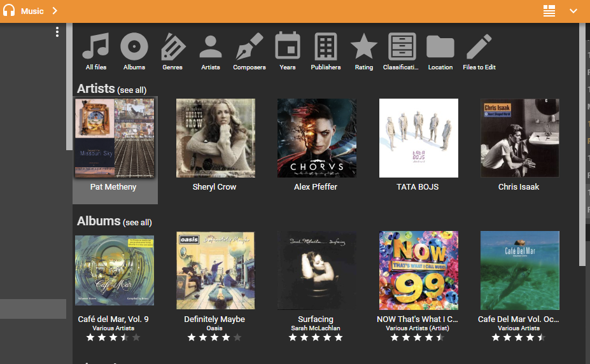The height and width of the screenshot is (364, 590).
Task: Open the Genres category
Action: pos(172,51)
